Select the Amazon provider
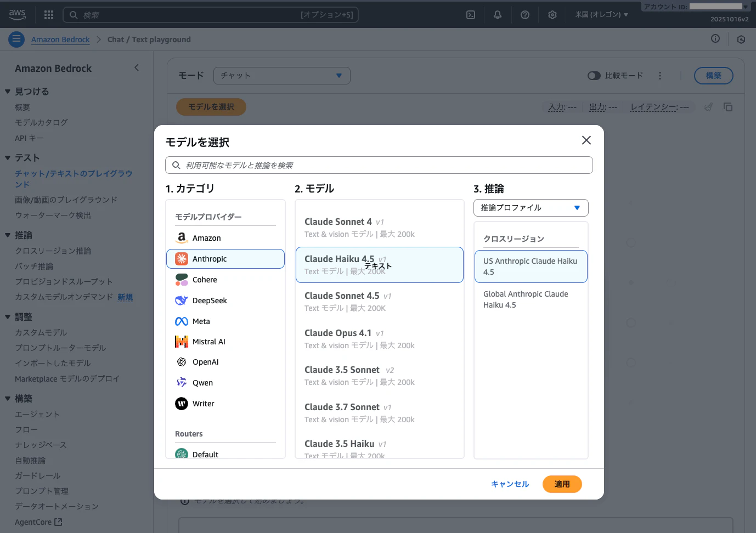The width and height of the screenshot is (756, 533). [x=225, y=238]
